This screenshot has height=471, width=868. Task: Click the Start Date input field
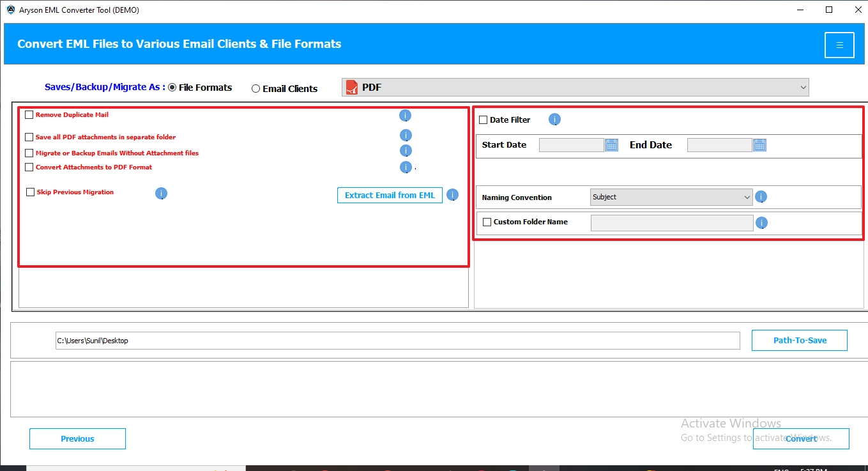572,145
